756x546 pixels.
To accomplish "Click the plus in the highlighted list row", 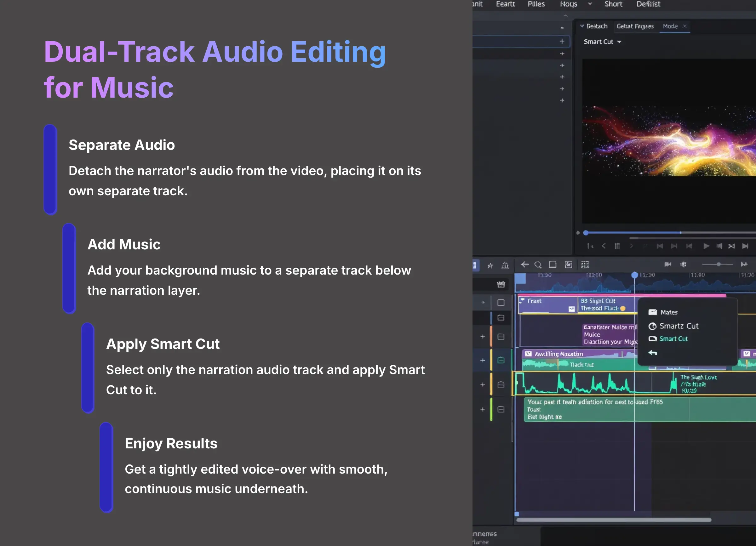I will coord(562,41).
